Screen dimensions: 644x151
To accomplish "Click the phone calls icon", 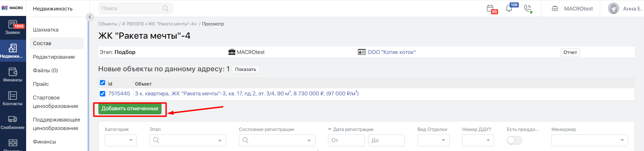I will point(528,8).
